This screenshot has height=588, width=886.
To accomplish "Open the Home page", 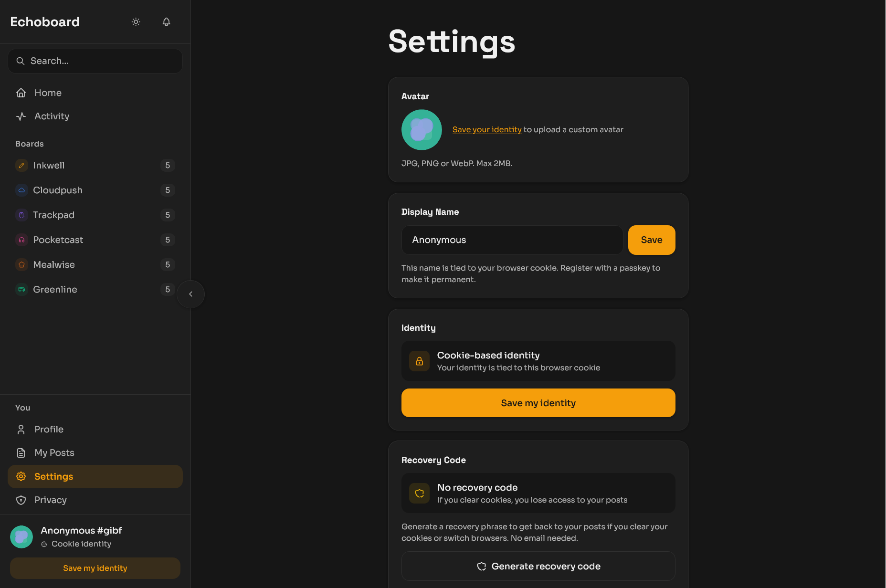I will coord(48,93).
